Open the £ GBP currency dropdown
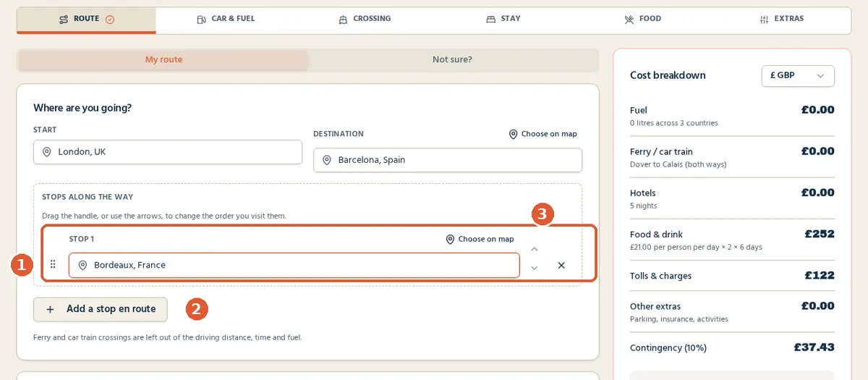The height and width of the screenshot is (380, 868). (x=798, y=76)
